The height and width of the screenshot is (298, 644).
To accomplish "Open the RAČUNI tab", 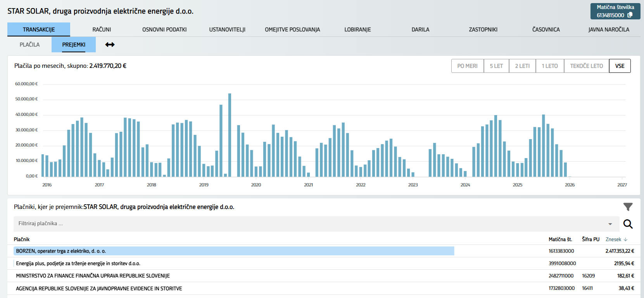I will (x=102, y=29).
